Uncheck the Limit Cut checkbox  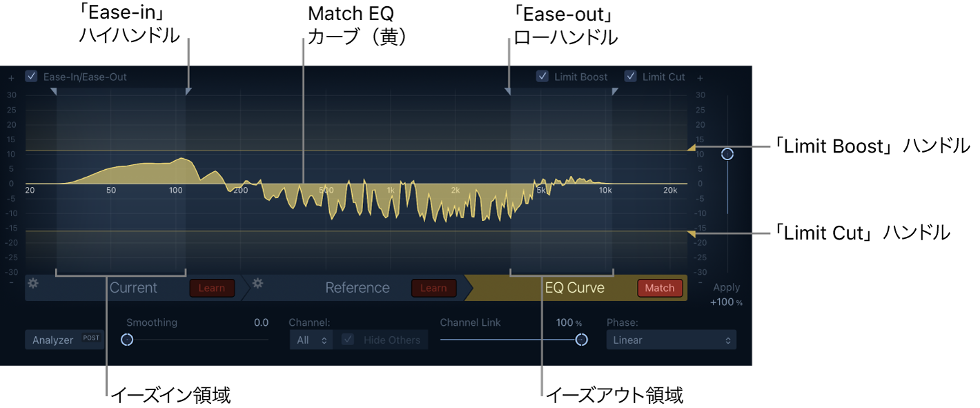[630, 76]
